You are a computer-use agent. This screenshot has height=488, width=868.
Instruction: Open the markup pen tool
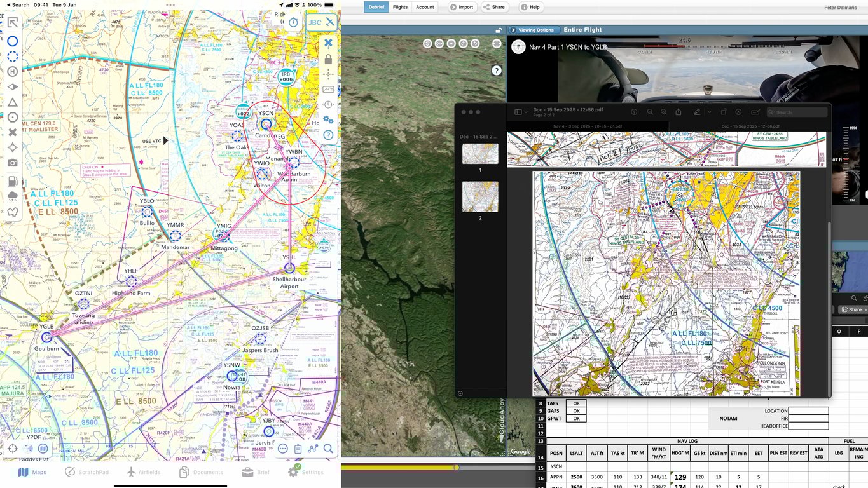tap(697, 112)
